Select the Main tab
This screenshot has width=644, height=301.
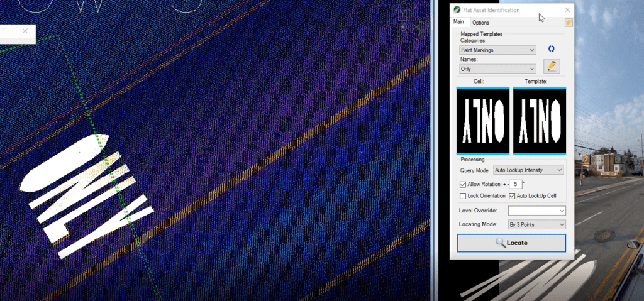tap(459, 22)
